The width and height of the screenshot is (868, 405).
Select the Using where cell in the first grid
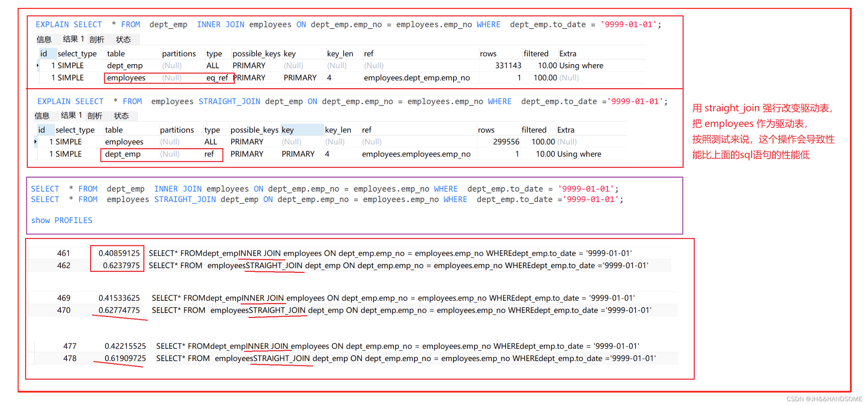pyautogui.click(x=581, y=66)
